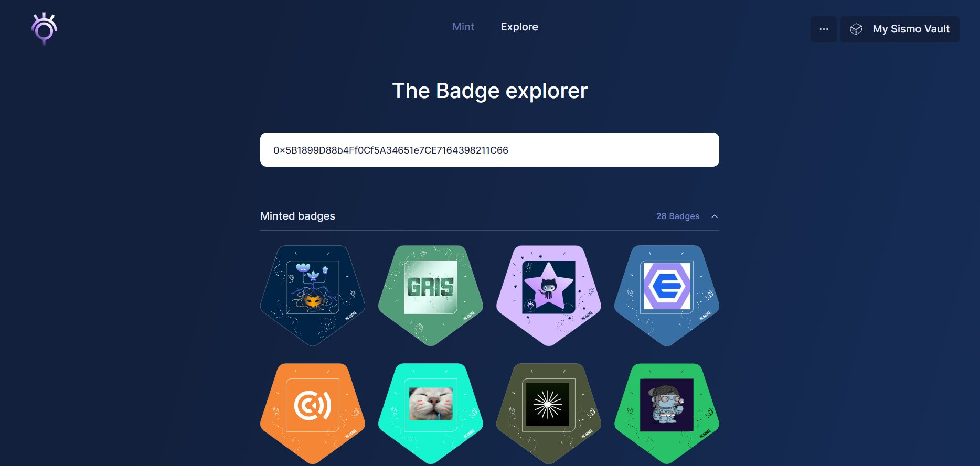Click the Minted badges heading
The width and height of the screenshot is (980, 466).
pos(297,216)
